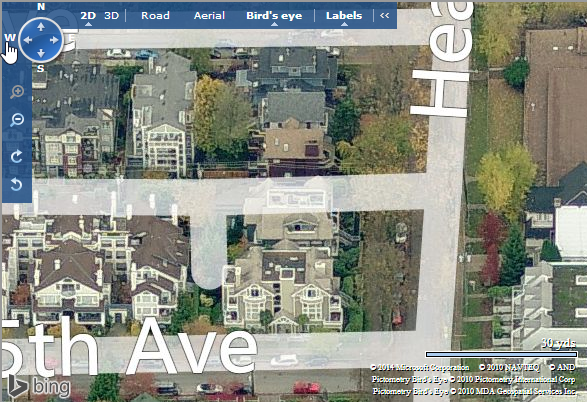
Task: Toggle map Labels on or off
Action: coord(344,15)
